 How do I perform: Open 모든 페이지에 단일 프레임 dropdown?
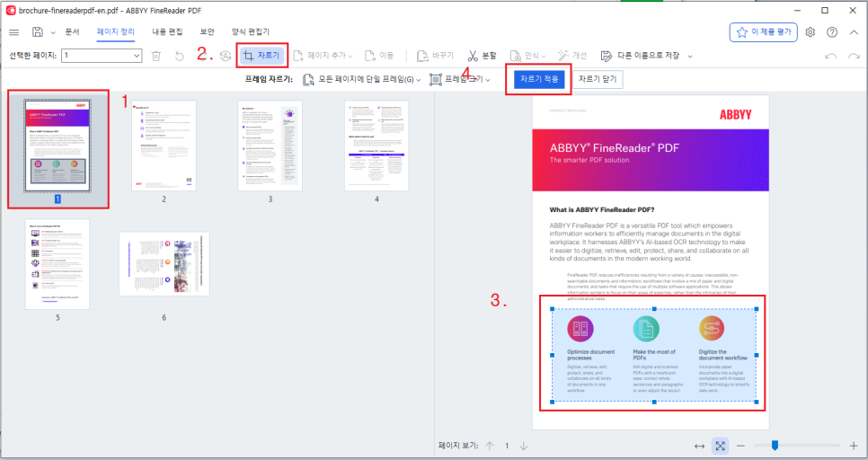click(x=362, y=80)
